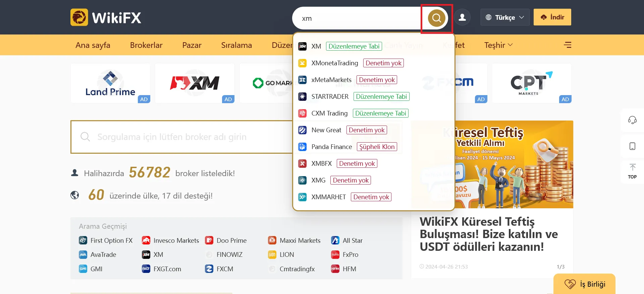Click the globe icon beside Türkçe
Viewport: 644px width, 294px height.
pos(489,17)
